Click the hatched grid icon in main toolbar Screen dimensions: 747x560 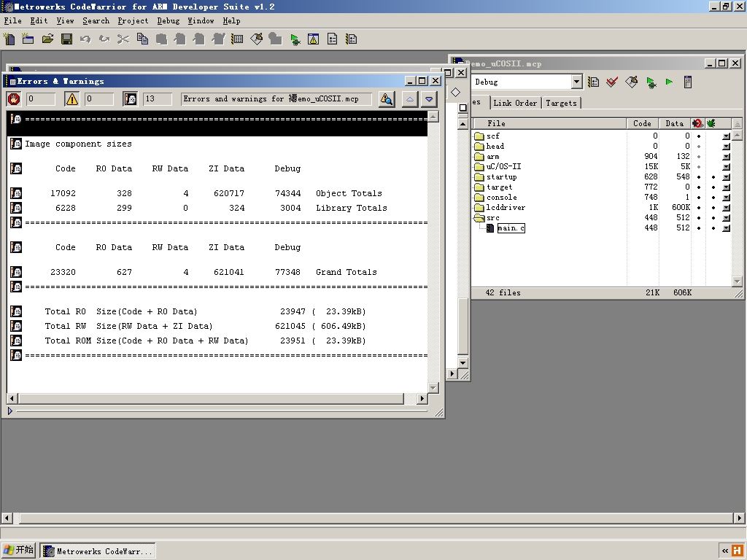click(237, 39)
